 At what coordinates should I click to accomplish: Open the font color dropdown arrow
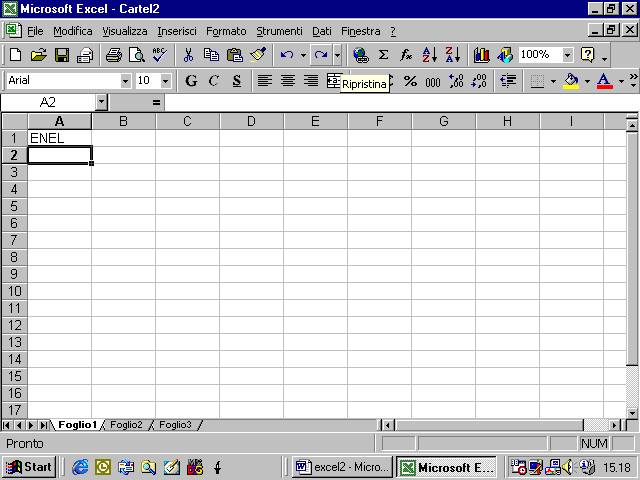621,81
